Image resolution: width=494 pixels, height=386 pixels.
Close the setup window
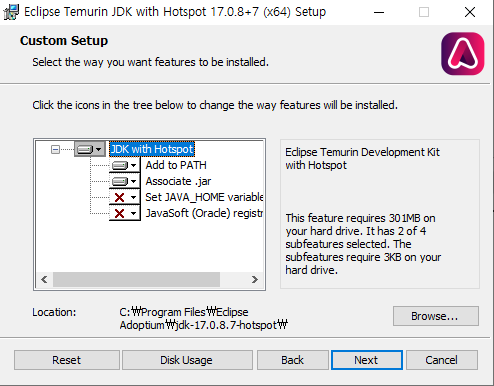(x=470, y=12)
